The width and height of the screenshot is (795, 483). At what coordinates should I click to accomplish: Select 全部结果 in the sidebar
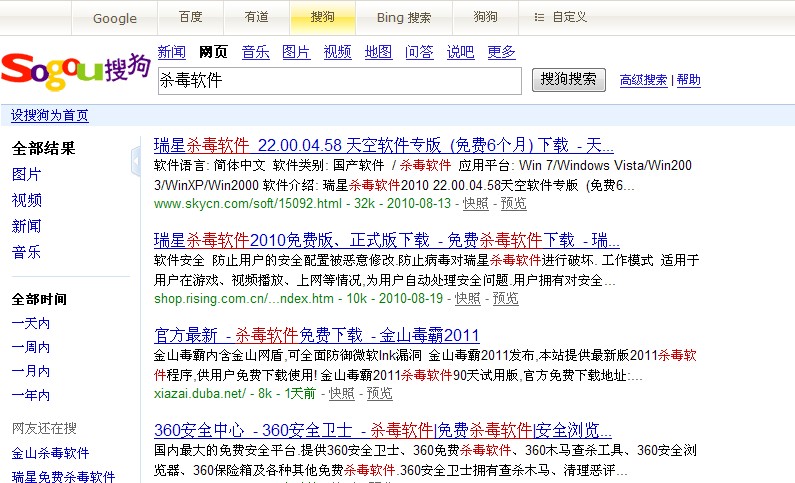[x=44, y=148]
